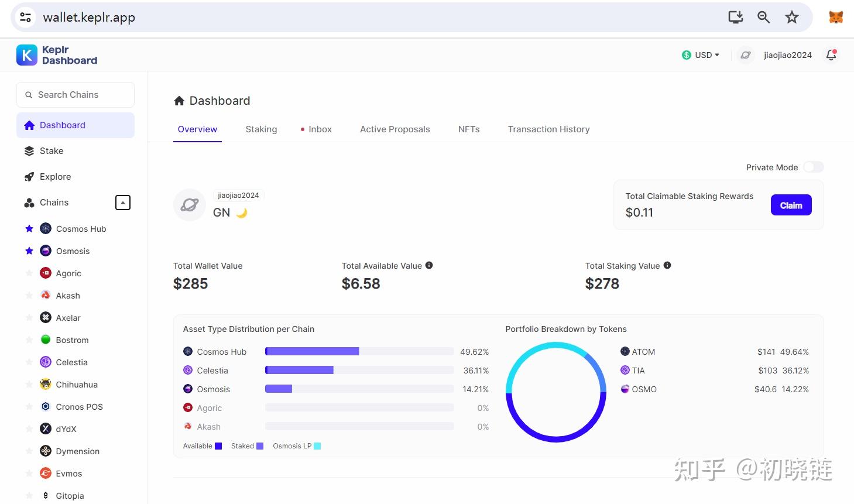This screenshot has height=504, width=854.
Task: Open Stake in the sidebar
Action: click(x=76, y=151)
